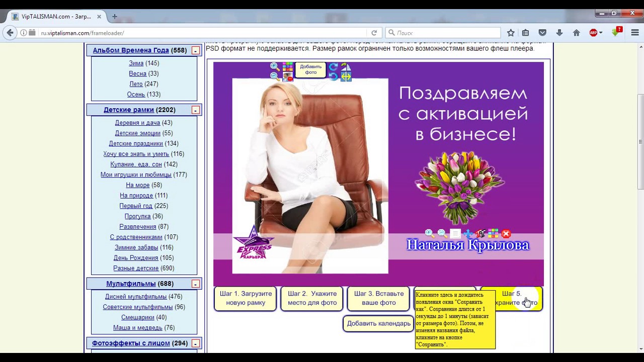
Task: Open the Мои игрушки и любимцы link
Action: pyautogui.click(x=136, y=175)
